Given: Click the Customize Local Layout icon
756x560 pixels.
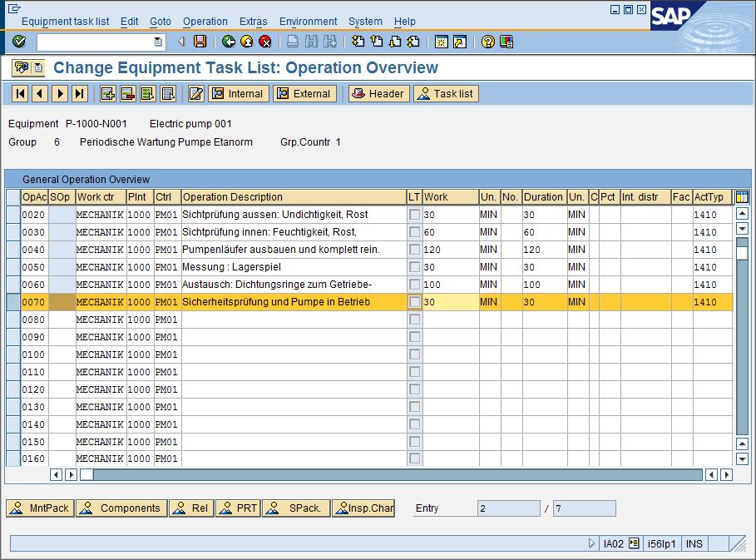Looking at the screenshot, I should tap(506, 42).
